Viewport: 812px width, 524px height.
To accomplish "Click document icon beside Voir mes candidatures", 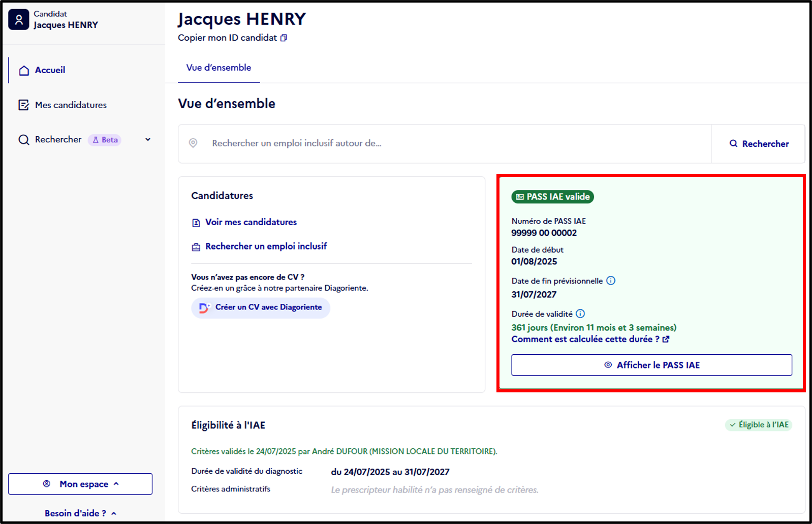I will [196, 223].
